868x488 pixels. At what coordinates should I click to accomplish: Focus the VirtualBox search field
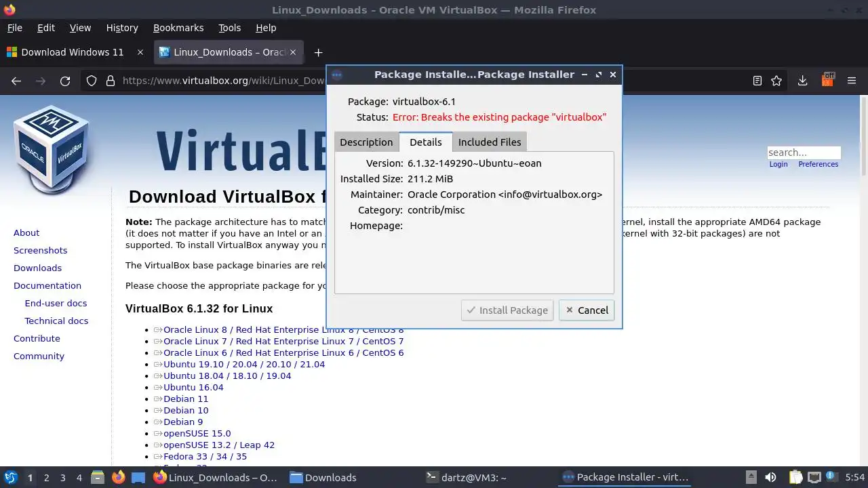(804, 152)
